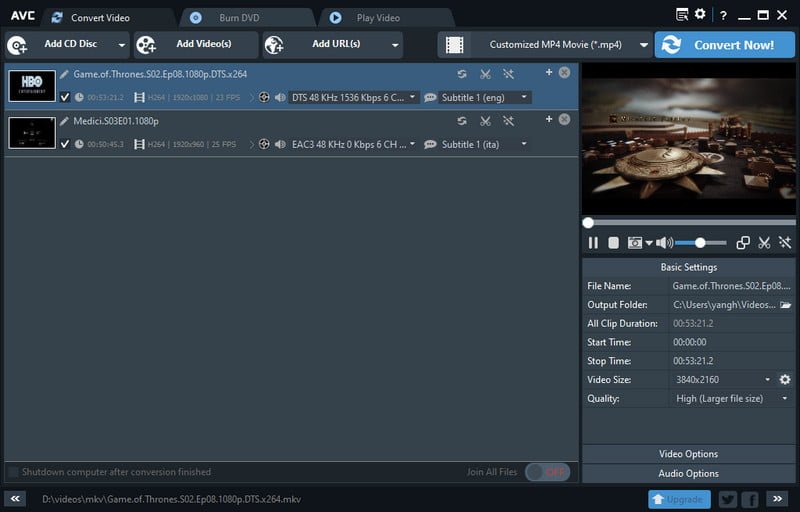The image size is (800, 512).
Task: Switch to the Burn DVD tab
Action: tap(239, 18)
